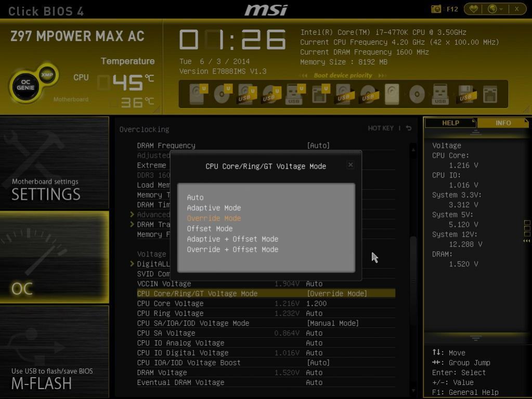Choose Override + Offset Mode option

[x=232, y=249]
